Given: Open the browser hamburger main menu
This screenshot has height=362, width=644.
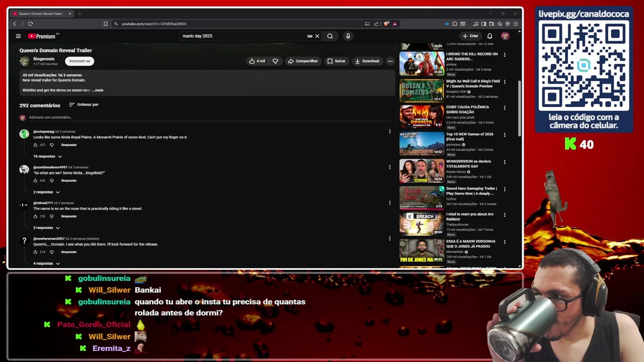Looking at the screenshot, I should pos(516,24).
